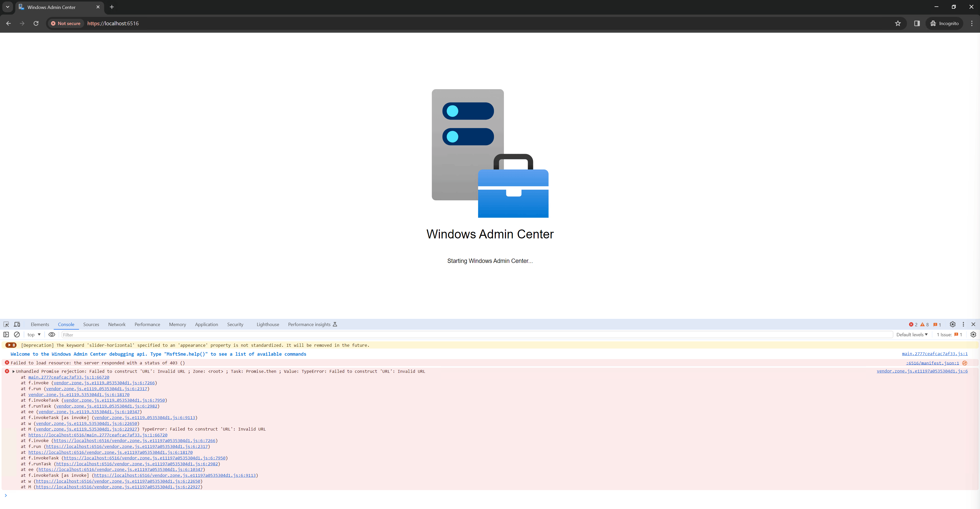The image size is (980, 509).
Task: Open DevTools settings gear in tab bar
Action: 952,324
